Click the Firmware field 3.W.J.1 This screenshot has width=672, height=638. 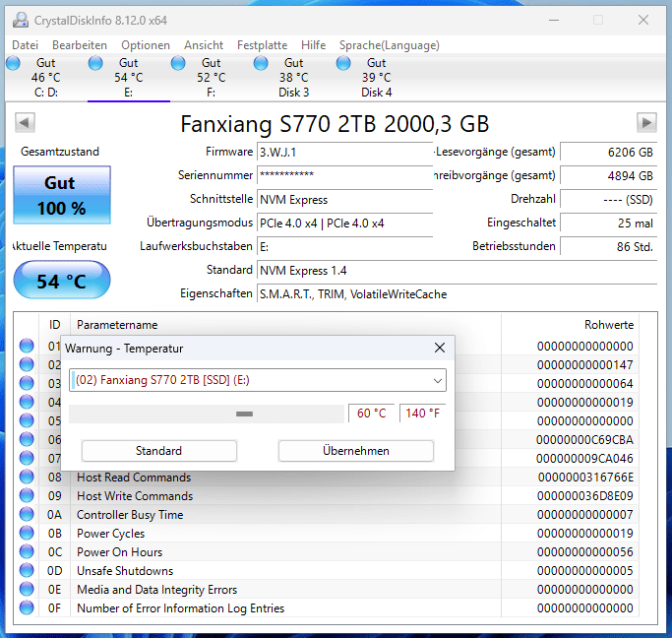[345, 153]
